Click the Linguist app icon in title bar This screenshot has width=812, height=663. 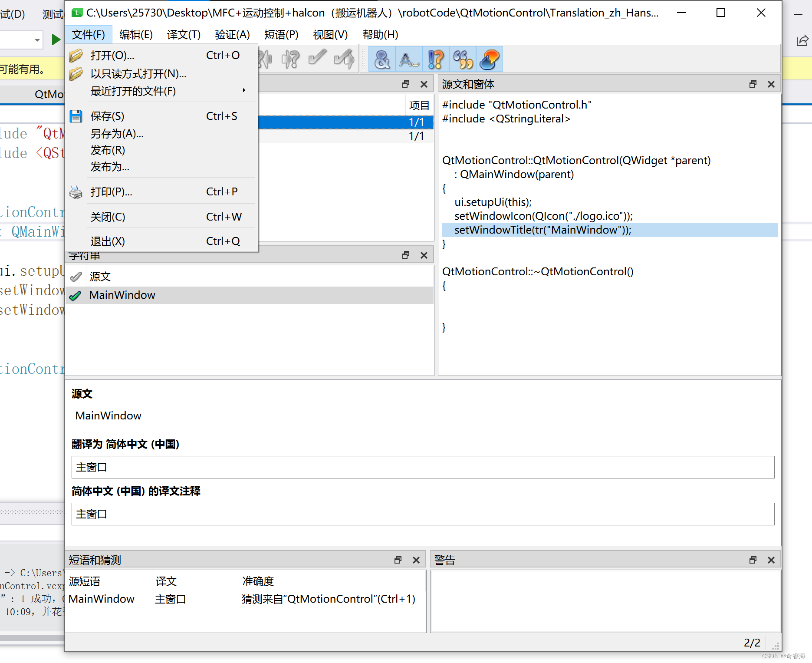pyautogui.click(x=77, y=13)
